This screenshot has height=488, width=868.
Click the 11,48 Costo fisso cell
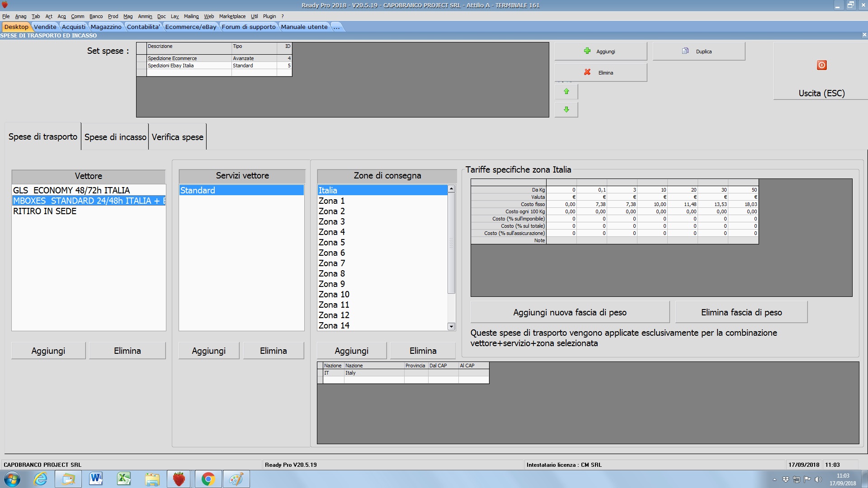coord(683,204)
